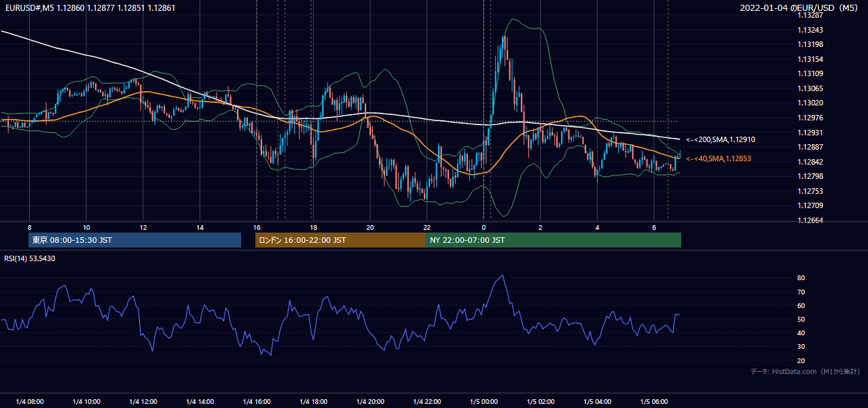Select the London 16:00-22:00 JST session bar
Viewport: 868px width, 408px height.
[340, 240]
